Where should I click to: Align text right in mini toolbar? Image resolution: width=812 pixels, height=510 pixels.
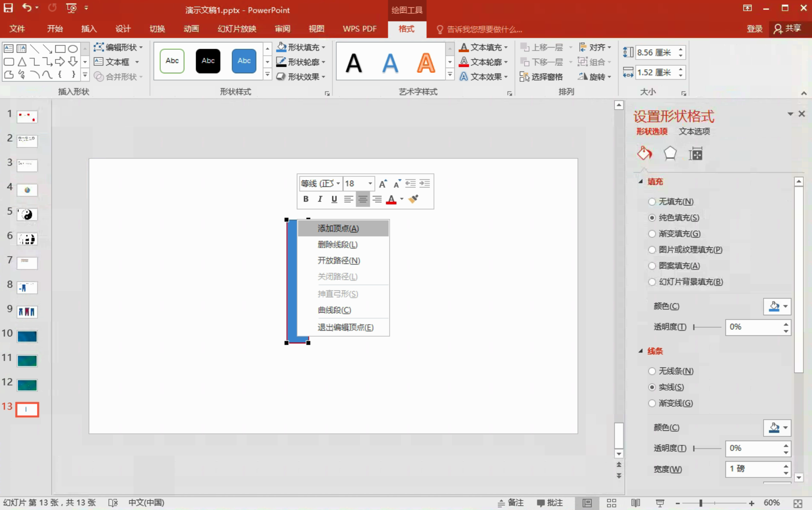pyautogui.click(x=377, y=199)
